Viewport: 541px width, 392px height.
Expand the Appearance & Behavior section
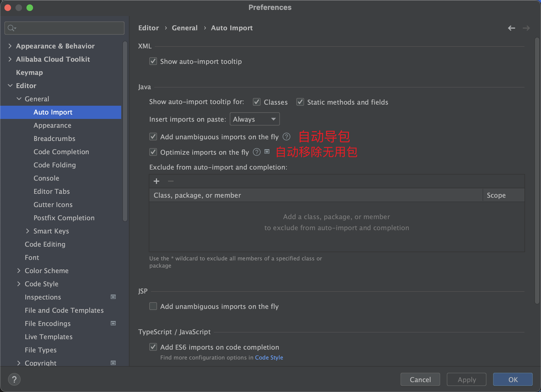(x=10, y=46)
